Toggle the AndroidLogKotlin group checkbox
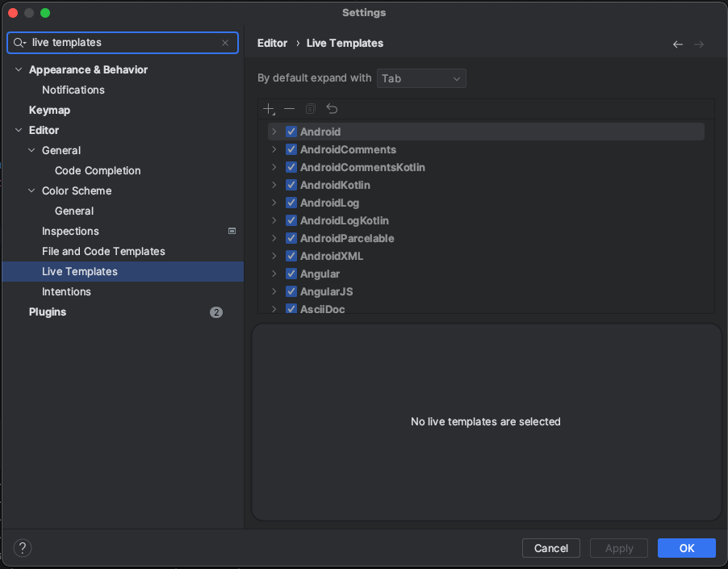 tap(291, 220)
